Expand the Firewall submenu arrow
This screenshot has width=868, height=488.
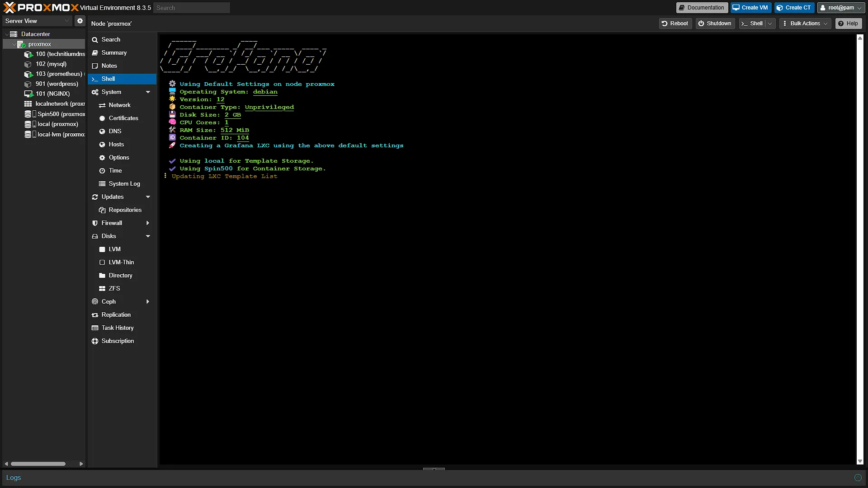[148, 223]
